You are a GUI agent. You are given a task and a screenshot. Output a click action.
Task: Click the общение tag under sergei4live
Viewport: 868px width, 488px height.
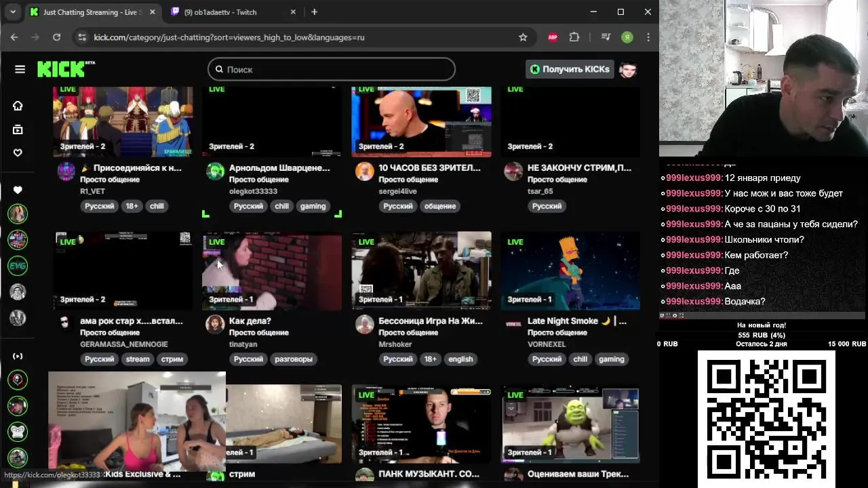click(440, 206)
